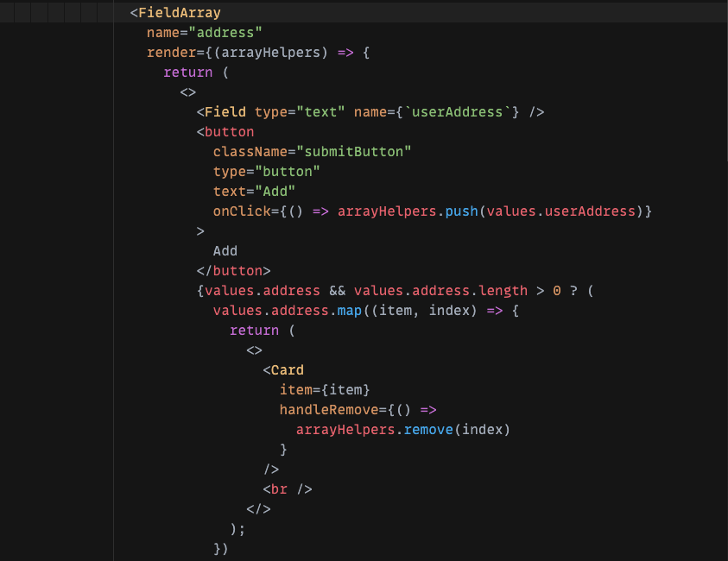
Task: Click the "submitButton" string
Action: tap(354, 152)
